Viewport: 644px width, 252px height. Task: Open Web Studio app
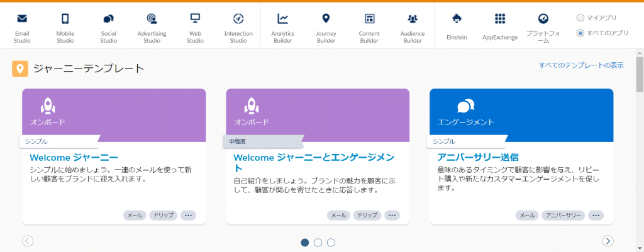click(x=195, y=28)
